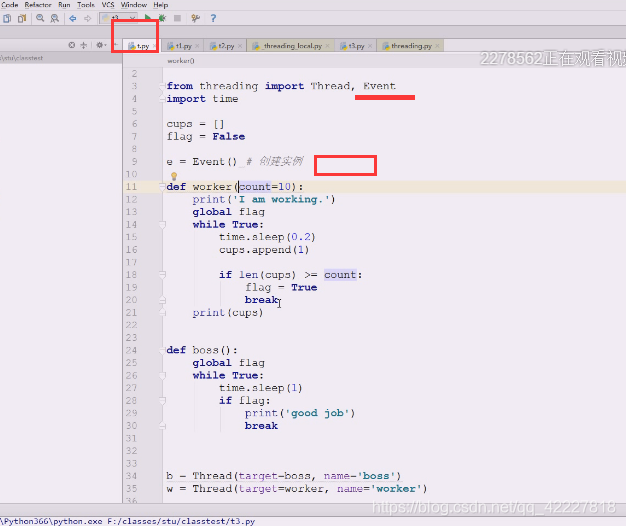Collapse the import block fold marker on line 3
Viewport: 626px width, 526px height.
pos(162,86)
